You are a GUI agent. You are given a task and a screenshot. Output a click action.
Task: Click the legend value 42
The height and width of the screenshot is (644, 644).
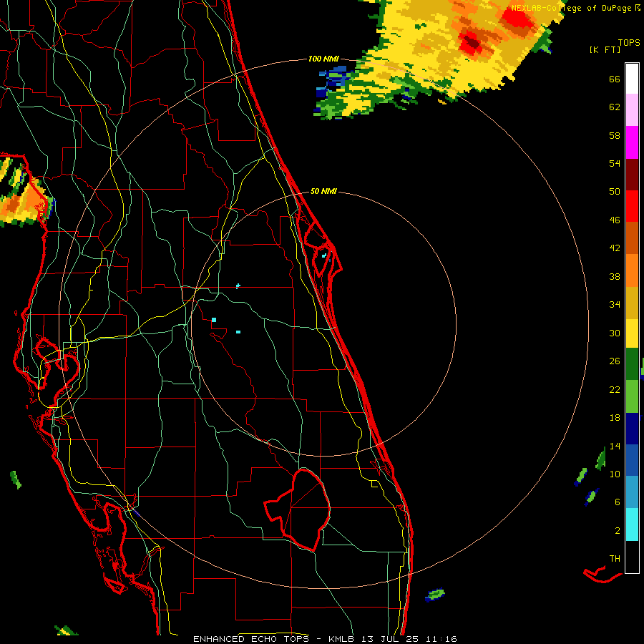point(615,248)
